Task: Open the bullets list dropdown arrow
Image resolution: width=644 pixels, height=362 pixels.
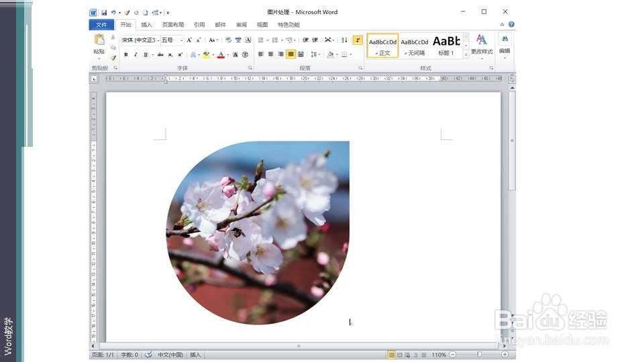Action: (x=268, y=40)
